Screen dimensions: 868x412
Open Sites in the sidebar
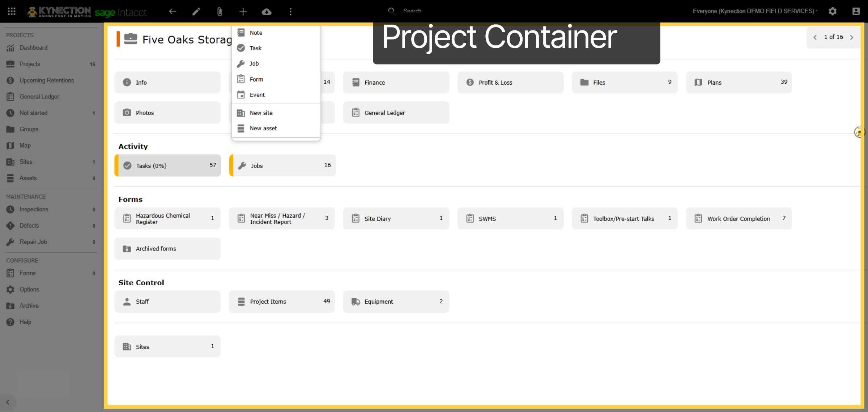(51, 162)
